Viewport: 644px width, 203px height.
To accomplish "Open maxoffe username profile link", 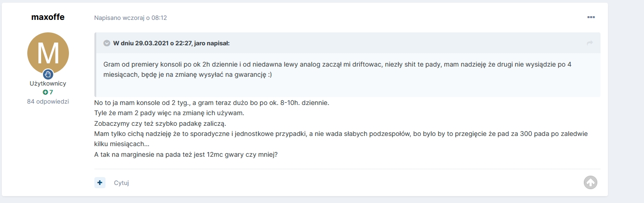I will click(48, 17).
